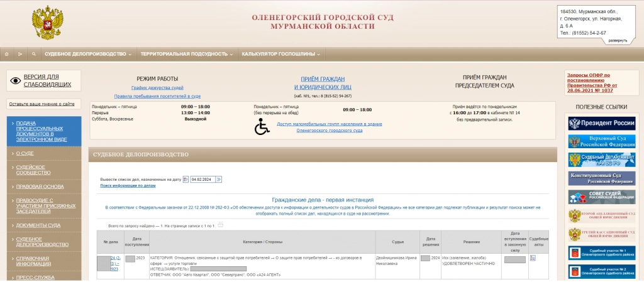Click the Дата решения column header
The image size is (644, 292).
[430, 242]
